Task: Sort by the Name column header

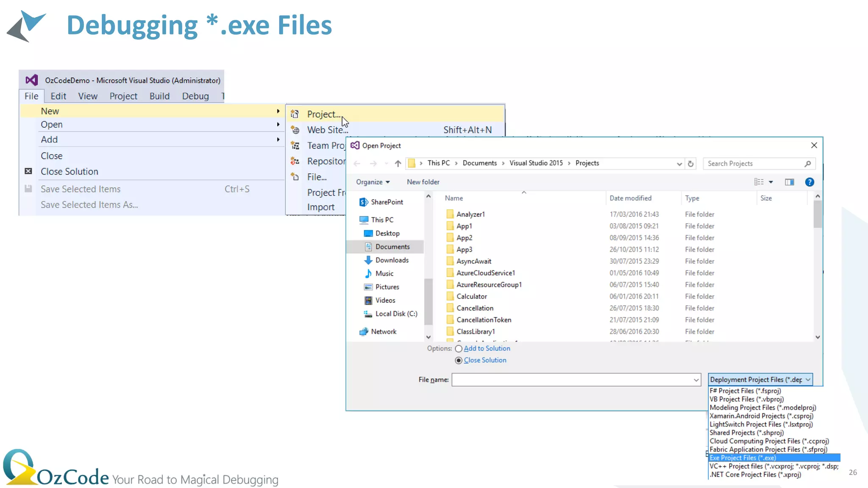Action: point(454,198)
